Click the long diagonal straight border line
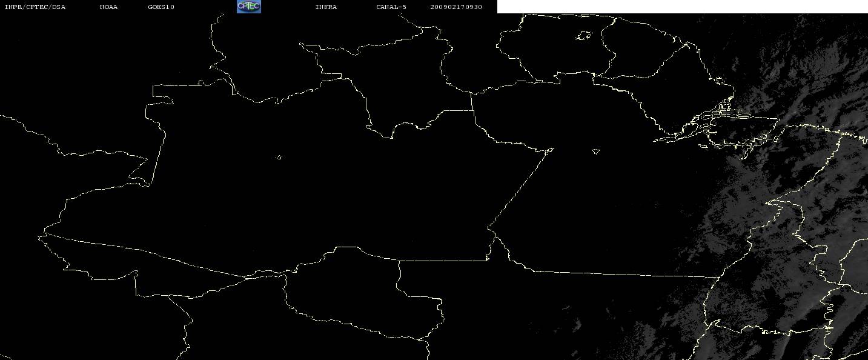 click(x=521, y=188)
